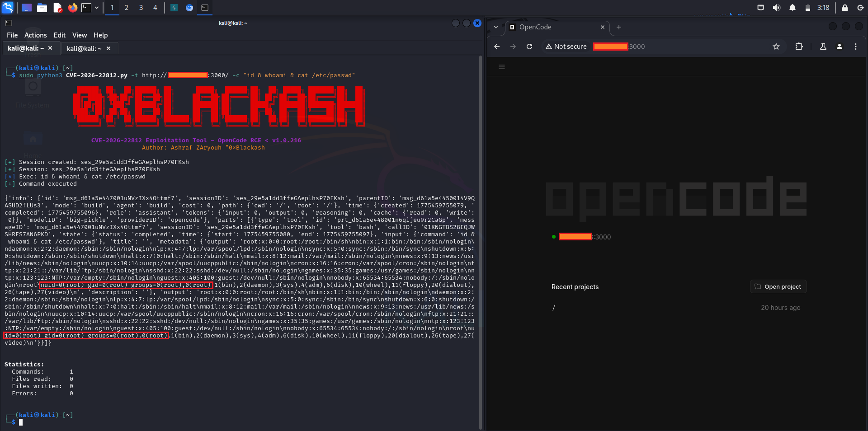
Task: Open the Kali applications menu in the taskbar
Action: (8, 8)
